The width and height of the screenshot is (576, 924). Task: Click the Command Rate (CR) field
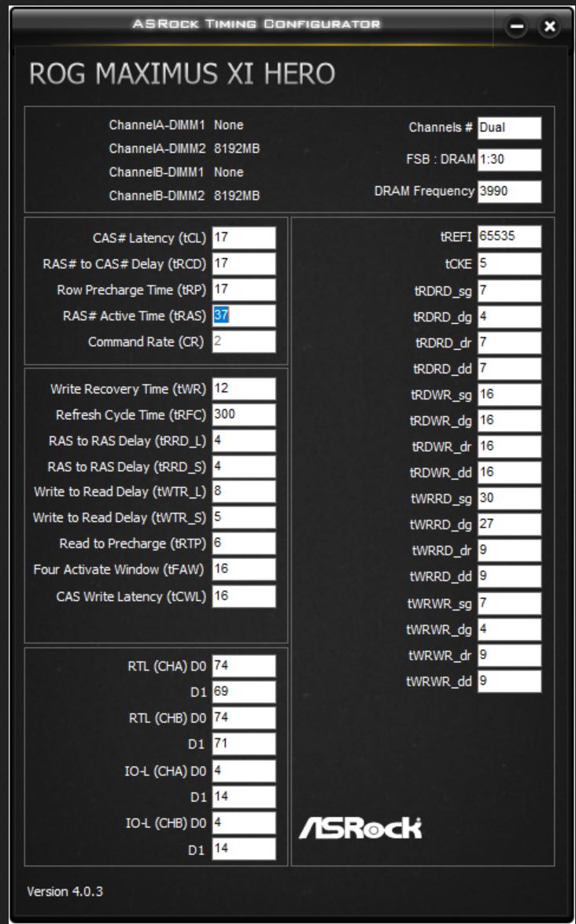click(x=244, y=342)
